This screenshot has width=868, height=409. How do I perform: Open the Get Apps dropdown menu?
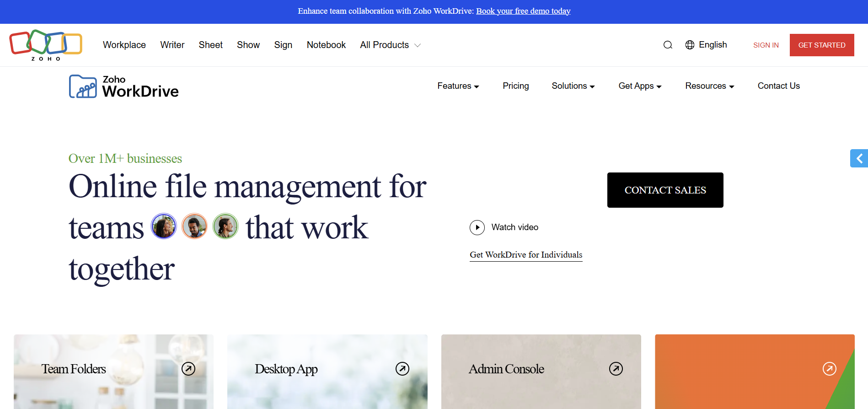point(640,86)
